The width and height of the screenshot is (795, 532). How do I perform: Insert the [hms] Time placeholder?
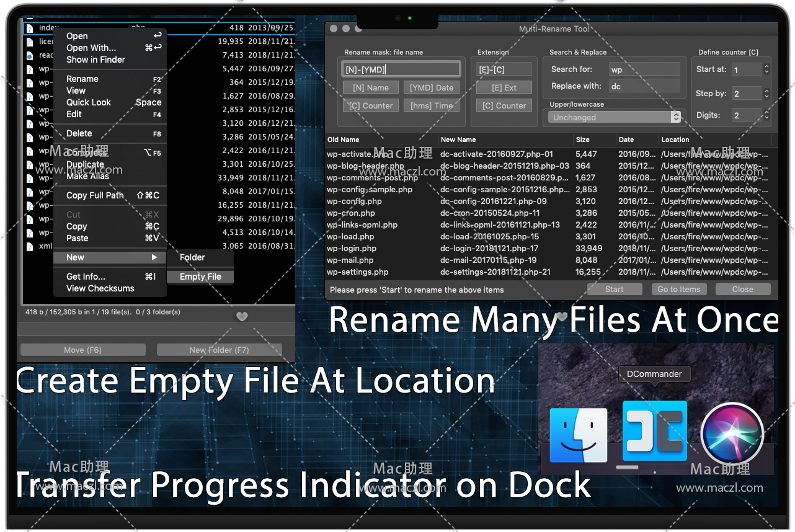pyautogui.click(x=432, y=106)
